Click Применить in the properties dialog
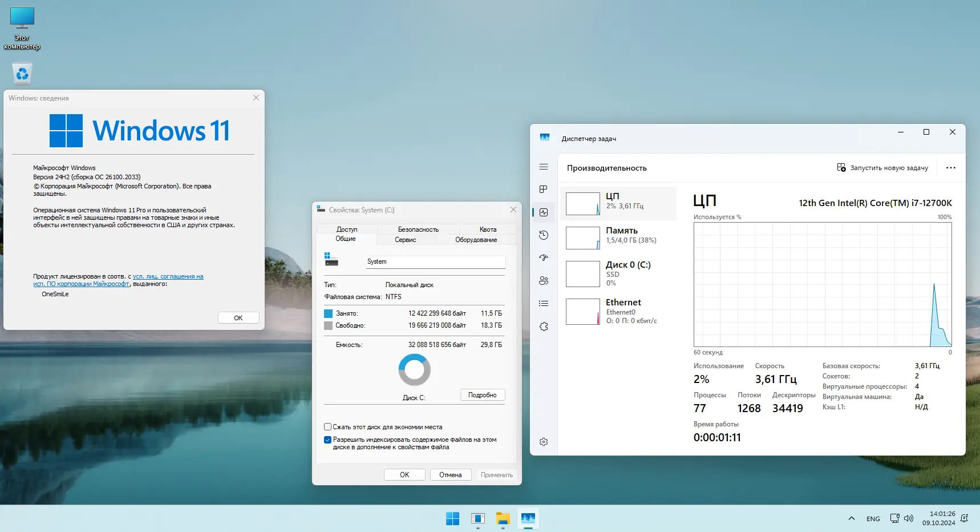The height and width of the screenshot is (532, 980). point(496,475)
